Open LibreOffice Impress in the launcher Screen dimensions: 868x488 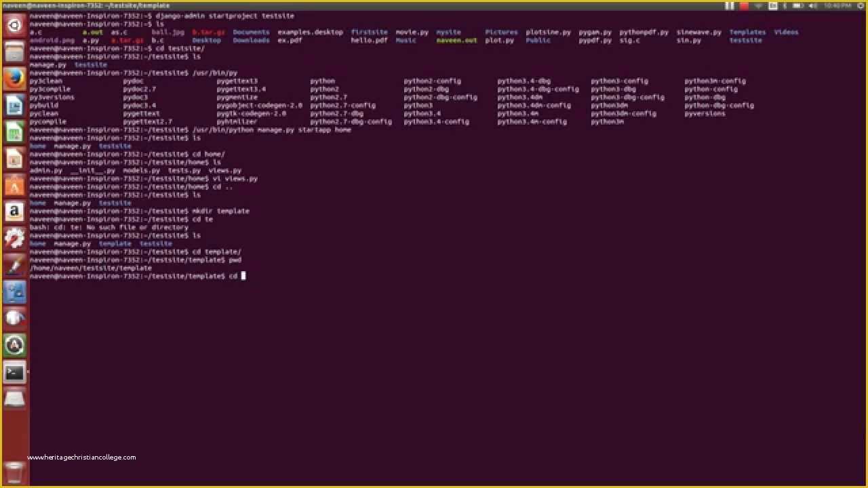click(x=14, y=158)
